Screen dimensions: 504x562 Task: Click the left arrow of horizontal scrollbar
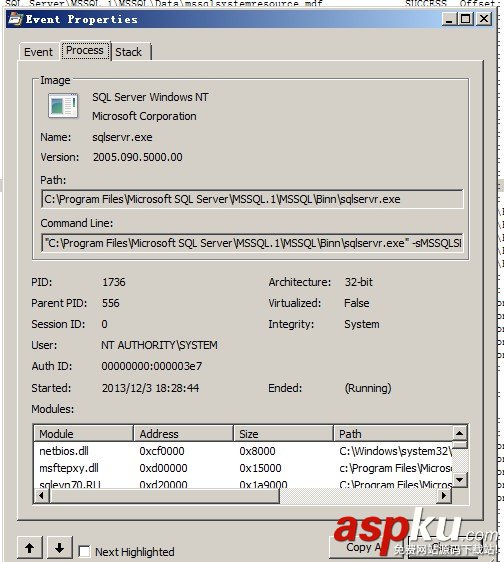(x=42, y=495)
